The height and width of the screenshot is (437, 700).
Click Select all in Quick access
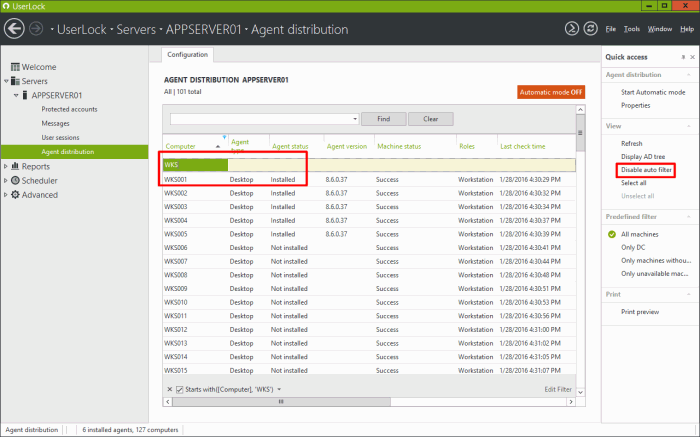[633, 183]
